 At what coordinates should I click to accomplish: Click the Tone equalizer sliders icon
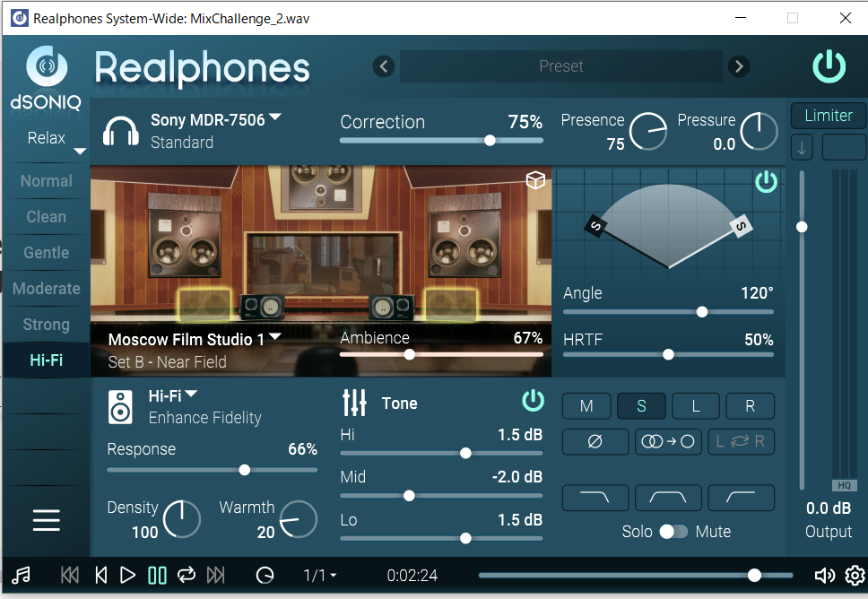tap(354, 403)
